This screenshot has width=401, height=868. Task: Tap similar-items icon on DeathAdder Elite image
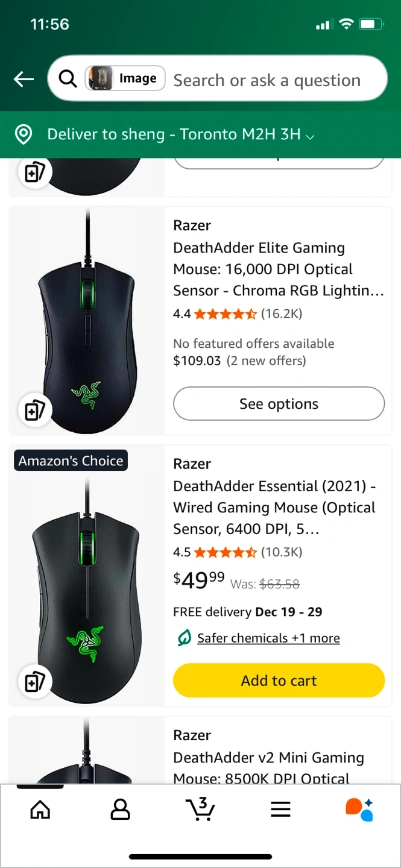tap(34, 411)
